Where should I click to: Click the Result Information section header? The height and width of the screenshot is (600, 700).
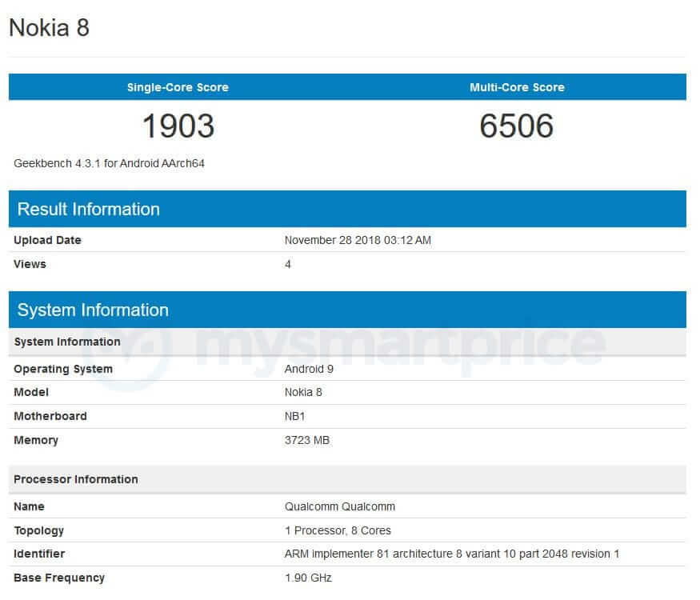pos(89,209)
